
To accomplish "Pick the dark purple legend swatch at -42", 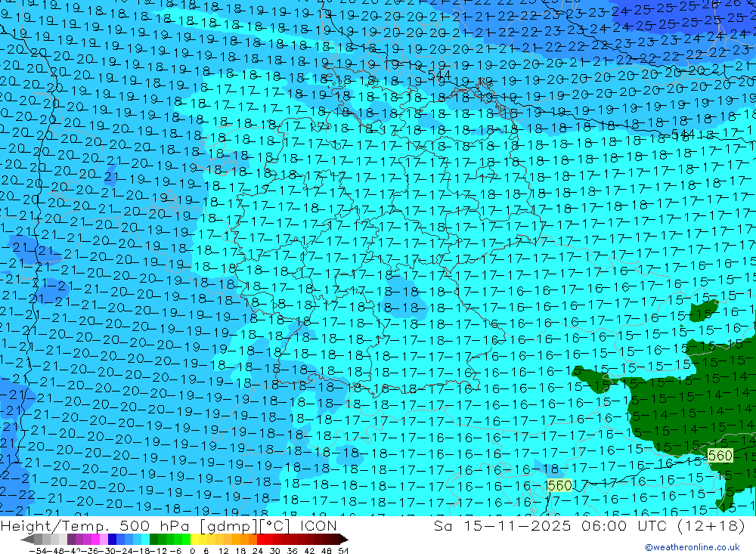I will 71,539.
